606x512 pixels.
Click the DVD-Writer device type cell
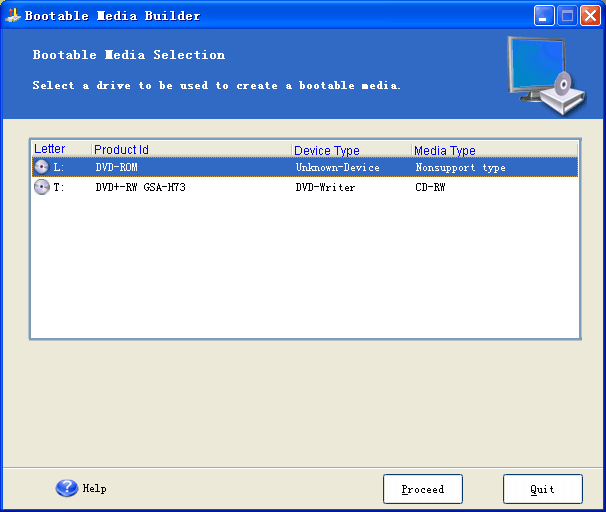(x=325, y=187)
